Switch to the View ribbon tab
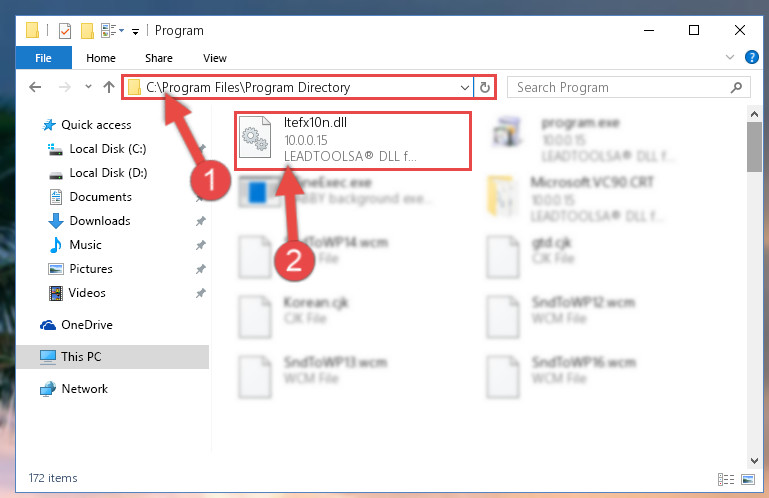The image size is (769, 498). 215,58
